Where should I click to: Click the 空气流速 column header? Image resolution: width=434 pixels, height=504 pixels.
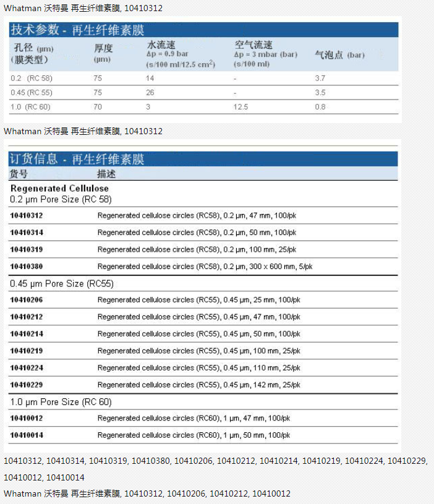pos(265,54)
